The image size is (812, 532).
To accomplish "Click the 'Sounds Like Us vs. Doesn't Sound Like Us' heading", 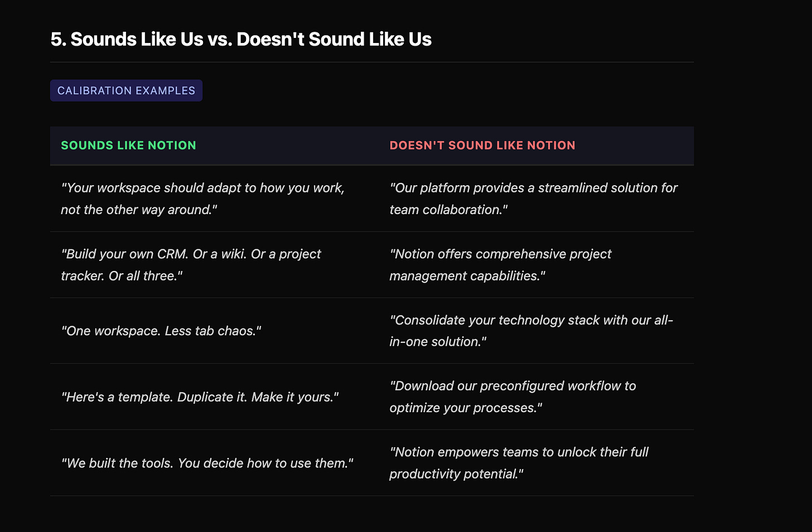I will [241, 40].
